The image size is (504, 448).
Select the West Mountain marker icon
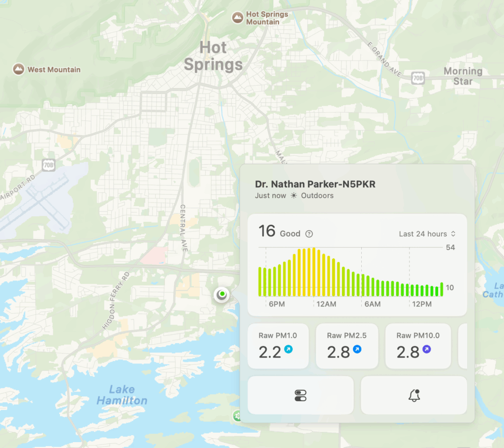coord(19,69)
